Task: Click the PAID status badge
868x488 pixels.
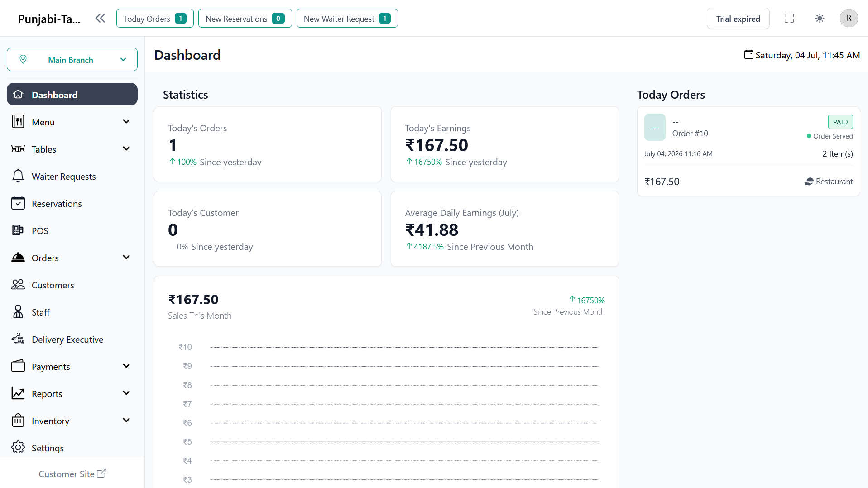Action: tap(840, 122)
